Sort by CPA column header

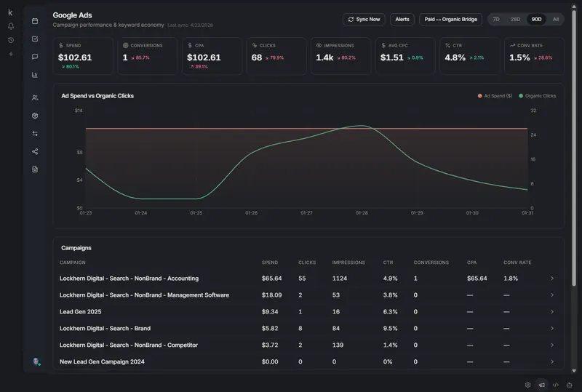click(471, 263)
